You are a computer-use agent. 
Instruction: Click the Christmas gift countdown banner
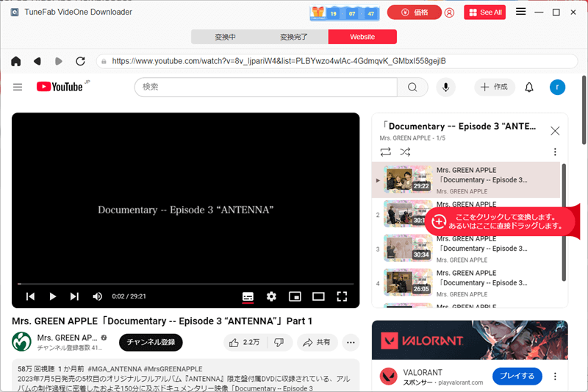[344, 13]
